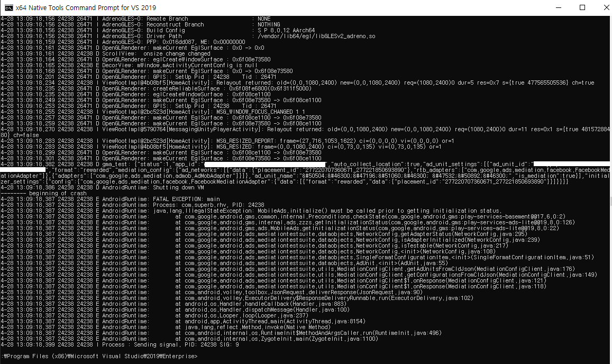Image resolution: width=612 pixels, height=364 pixels.
Task: Click the 'zzzs.getInitializationStatus' stack trace line
Action: tap(288, 223)
